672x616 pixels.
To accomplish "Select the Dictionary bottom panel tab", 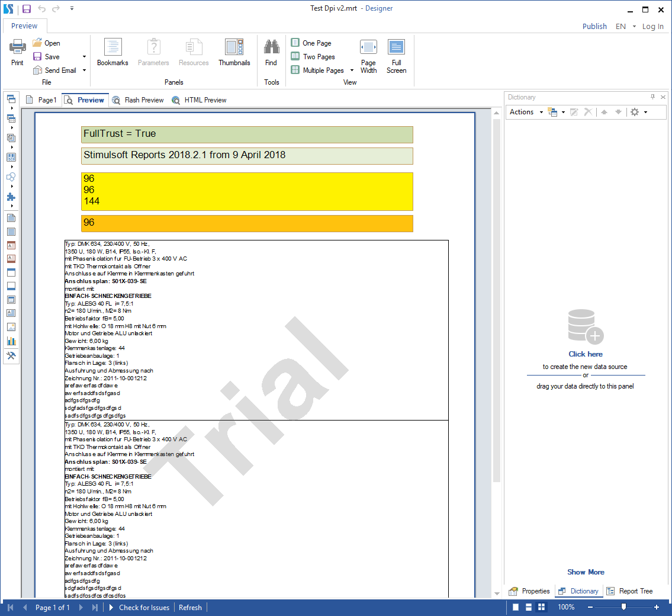I will click(578, 591).
